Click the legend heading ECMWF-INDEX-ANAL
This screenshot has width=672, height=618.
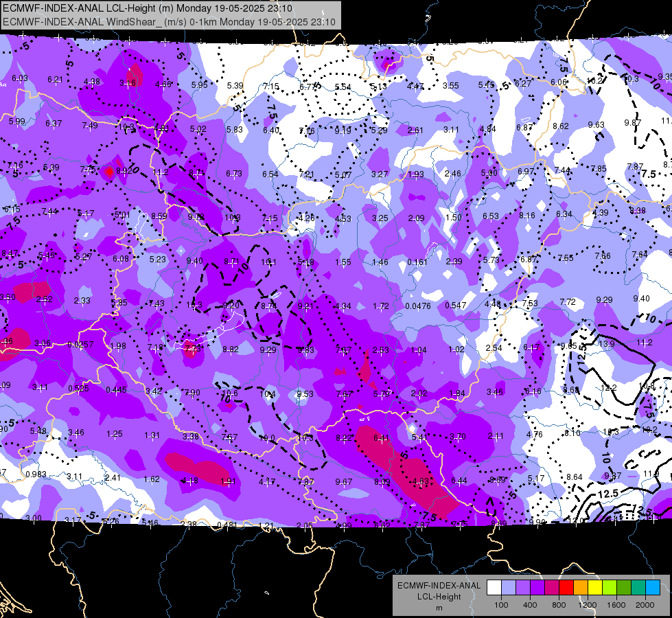click(x=439, y=586)
